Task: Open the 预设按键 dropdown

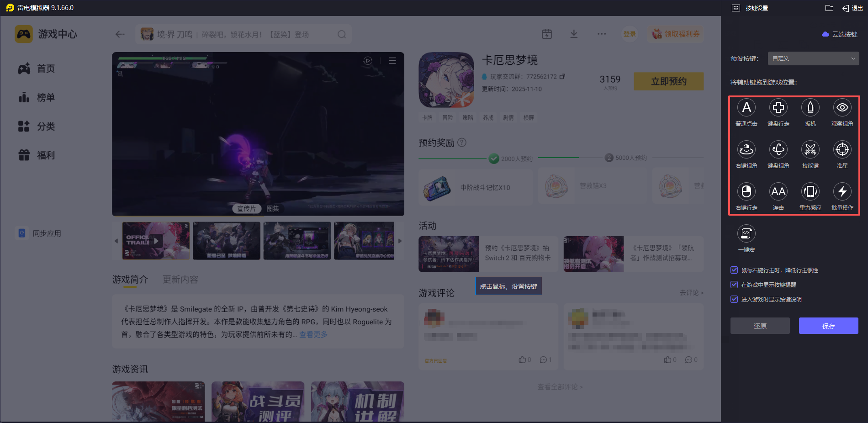Action: pos(814,58)
